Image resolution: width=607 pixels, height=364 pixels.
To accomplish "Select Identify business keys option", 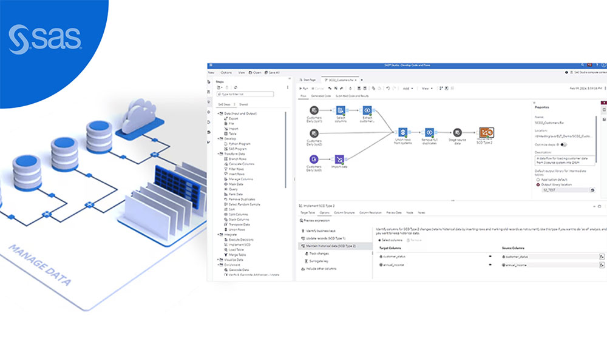I will 318,231.
